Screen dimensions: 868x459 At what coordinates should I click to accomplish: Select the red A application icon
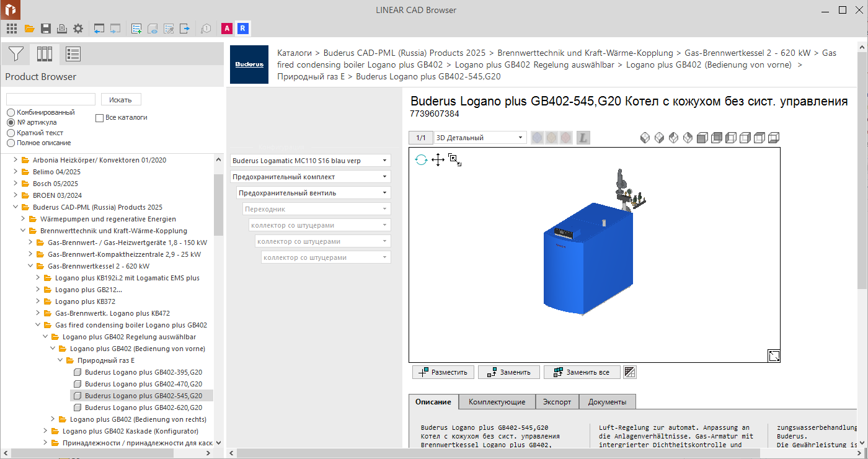coord(227,29)
